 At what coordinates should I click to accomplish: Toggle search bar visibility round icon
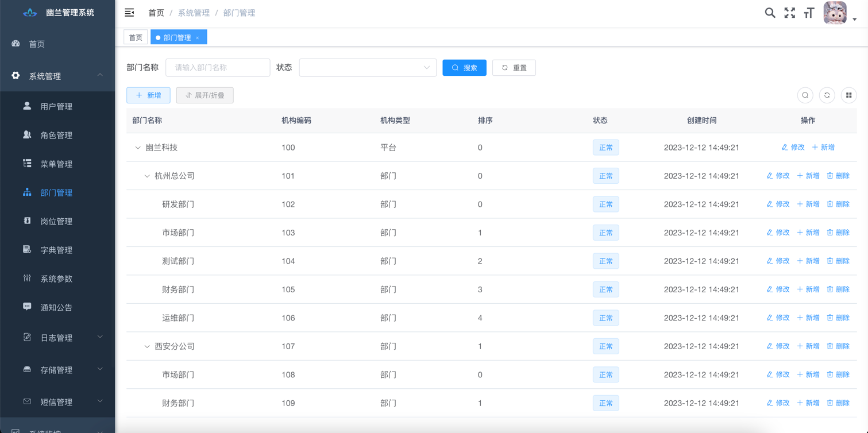(805, 95)
